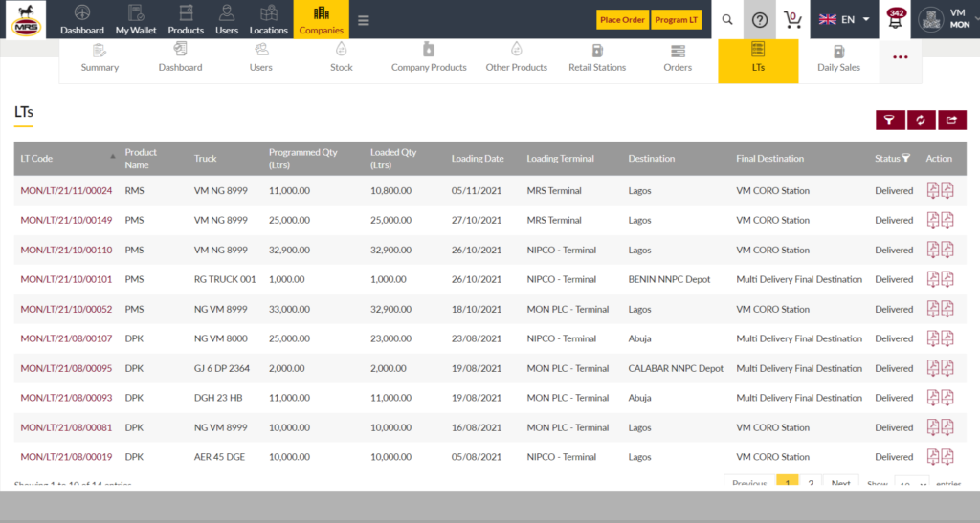Click first document icon for MON/LT/21/10/00101
Screen dimensions: 980x523
(x=932, y=279)
